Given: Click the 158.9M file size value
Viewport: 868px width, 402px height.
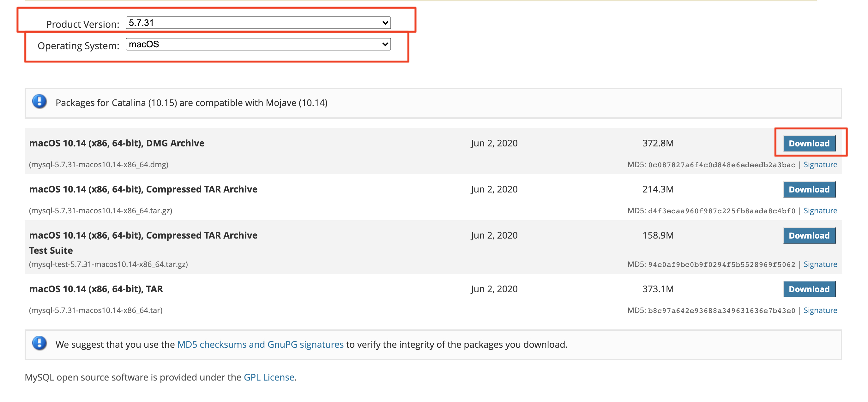Looking at the screenshot, I should pyautogui.click(x=658, y=235).
